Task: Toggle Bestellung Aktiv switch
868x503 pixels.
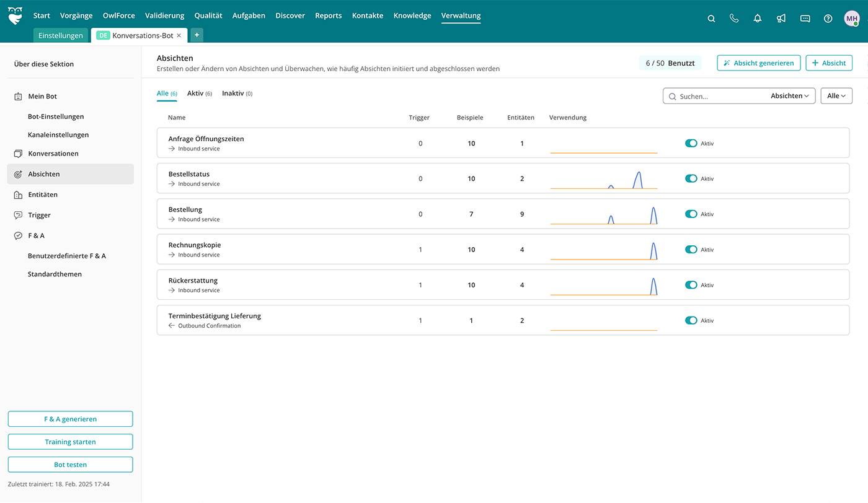Action: point(691,214)
